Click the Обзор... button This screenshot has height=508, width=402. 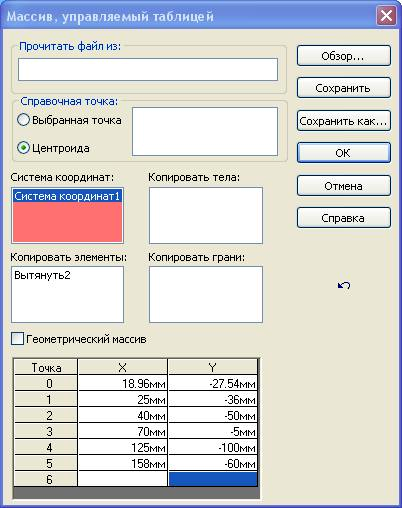pos(343,56)
